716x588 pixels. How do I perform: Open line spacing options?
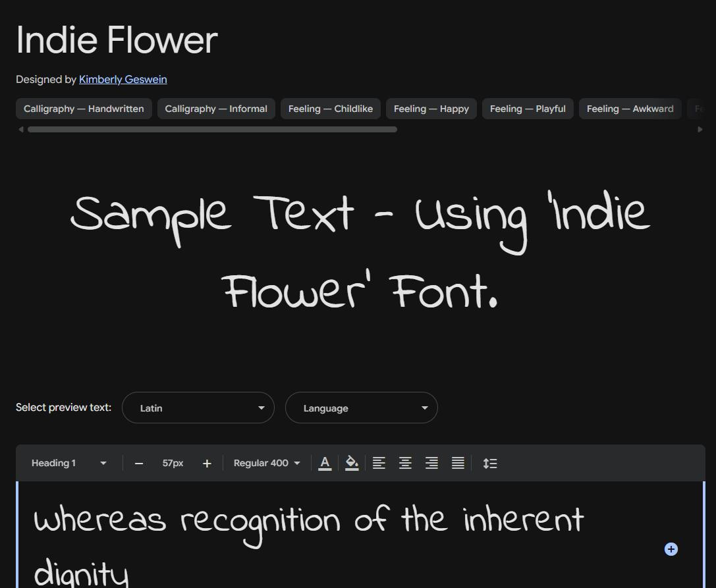click(x=490, y=464)
